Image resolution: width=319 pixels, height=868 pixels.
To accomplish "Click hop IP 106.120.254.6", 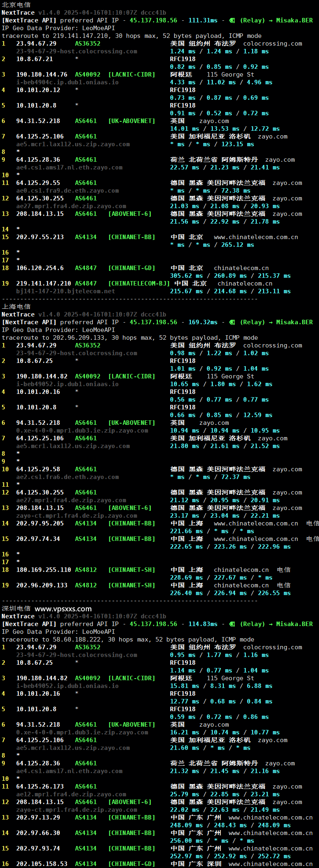I will pyautogui.click(x=40, y=268).
